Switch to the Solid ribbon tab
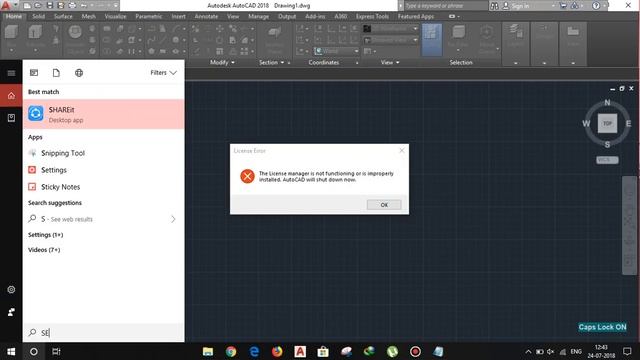640x360 pixels. (38, 16)
